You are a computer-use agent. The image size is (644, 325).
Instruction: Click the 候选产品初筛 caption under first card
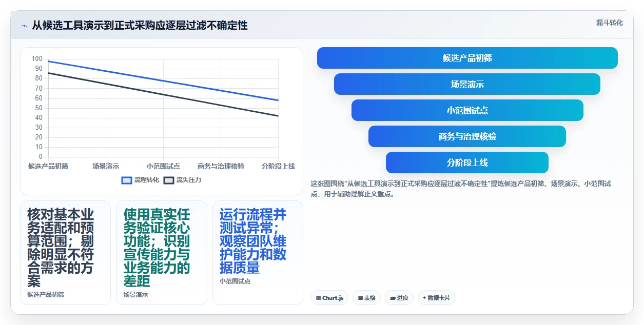point(46,295)
